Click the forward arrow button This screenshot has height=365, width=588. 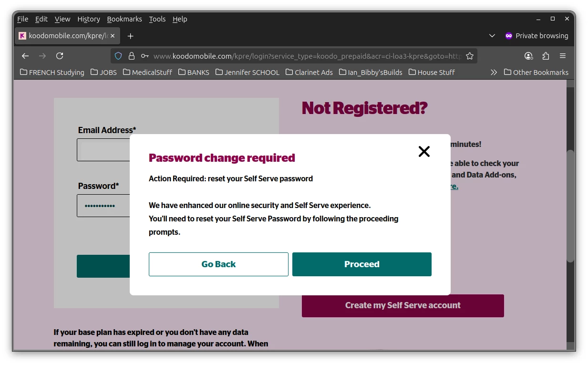(42, 56)
